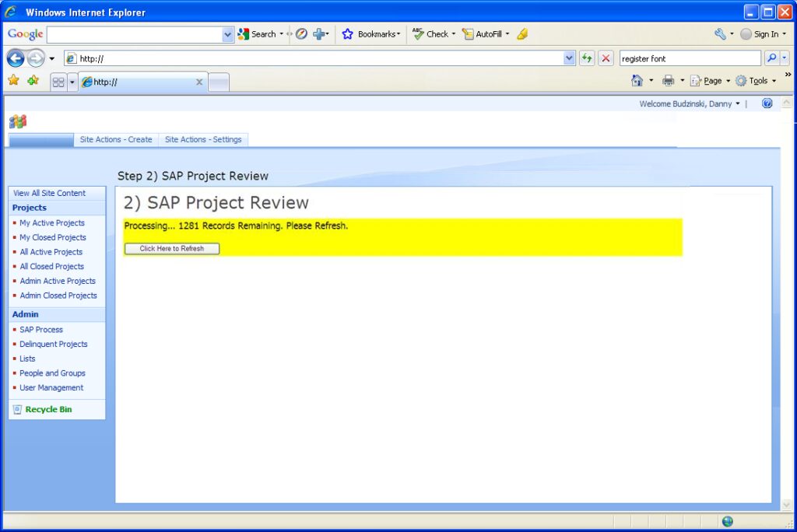Viewport: 797px width, 532px height.
Task: Click the Stop loading red X icon
Action: point(606,58)
